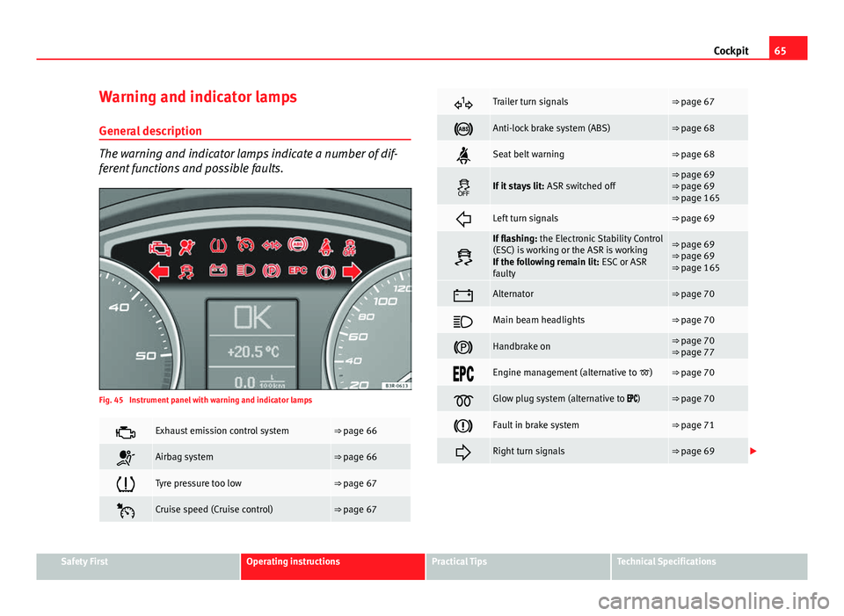Follow page 69 link for Right turn signals

click(694, 452)
